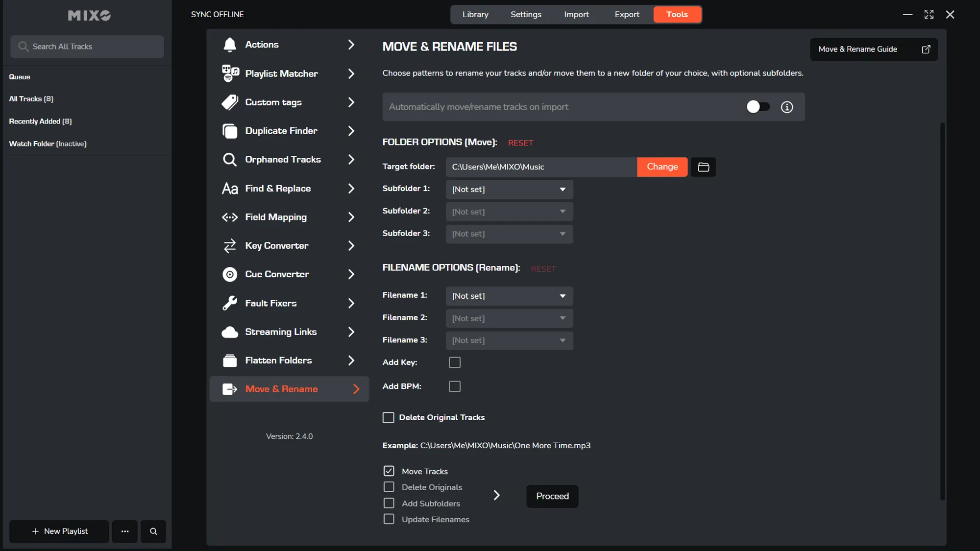Open Playlist Matcher via its icon

click(230, 73)
